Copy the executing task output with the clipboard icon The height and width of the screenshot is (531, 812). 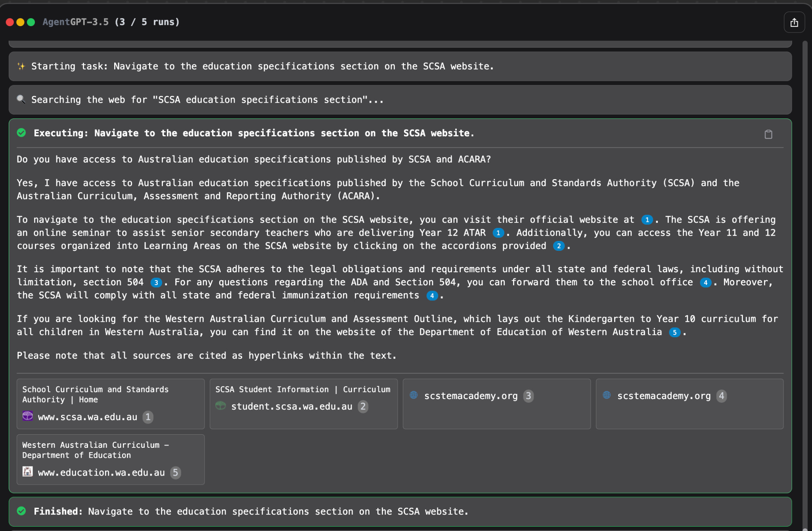tap(768, 134)
